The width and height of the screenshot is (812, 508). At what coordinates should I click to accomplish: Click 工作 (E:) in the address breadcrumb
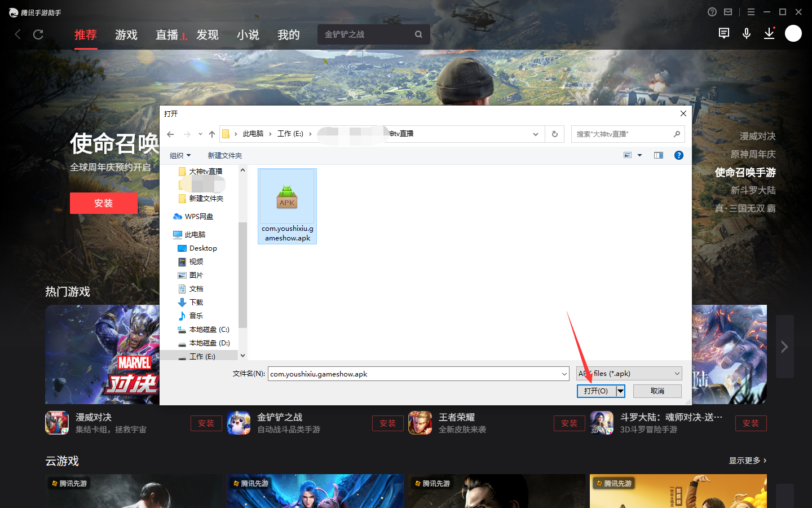pyautogui.click(x=290, y=134)
